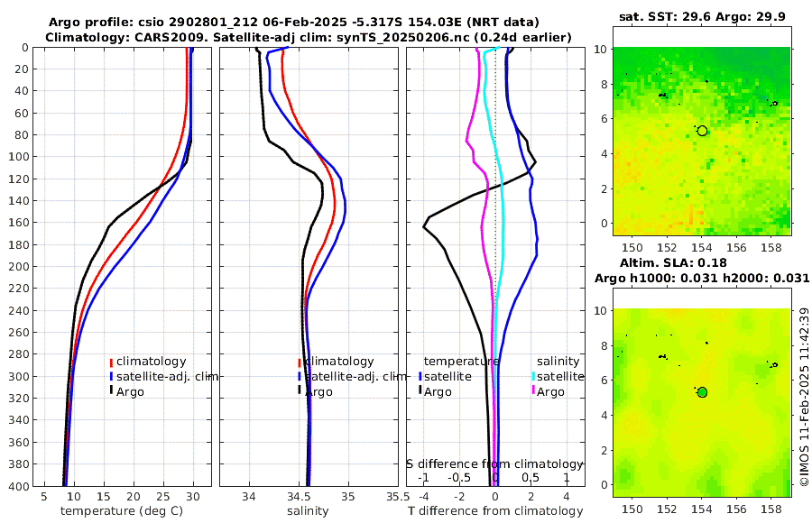812x523 pixels.
Task: Click 'Argo' under the salinity legend heading
Action: (x=550, y=392)
